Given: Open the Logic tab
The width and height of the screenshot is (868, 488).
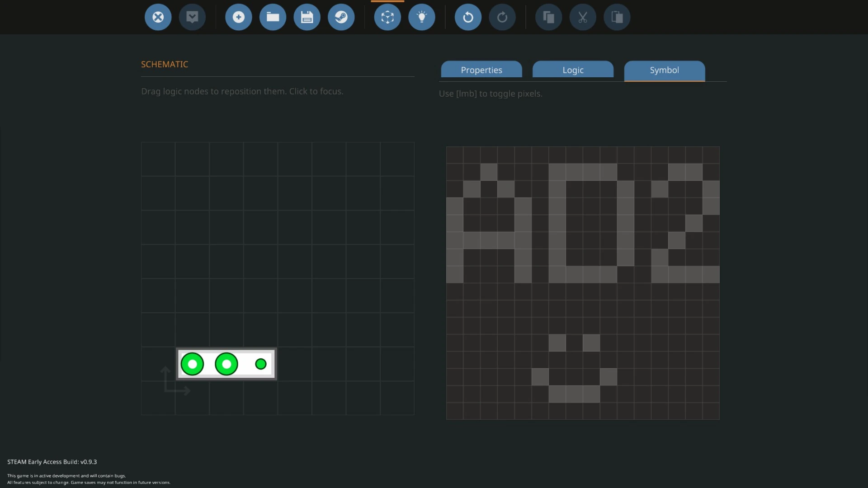Looking at the screenshot, I should 573,70.
